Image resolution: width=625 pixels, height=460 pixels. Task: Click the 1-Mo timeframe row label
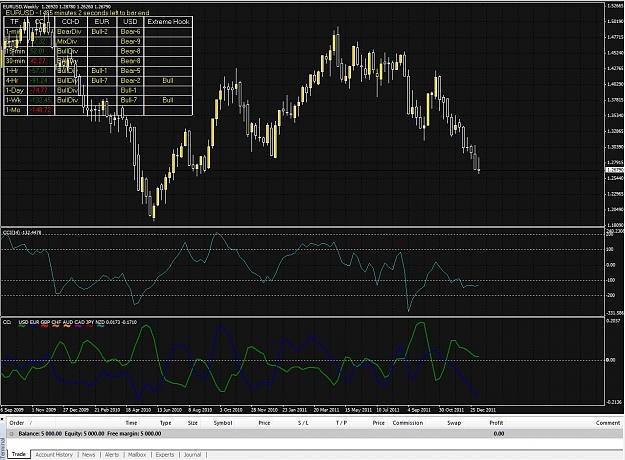coord(13,110)
